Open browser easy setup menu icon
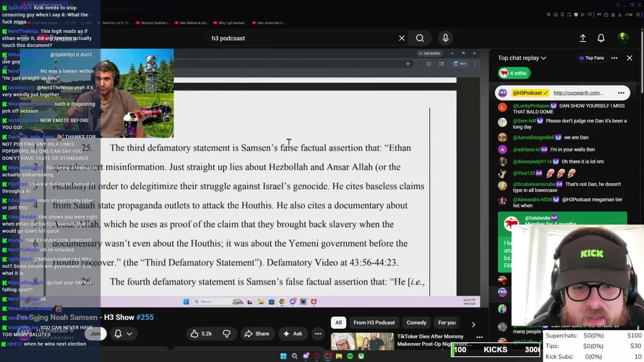644x362 pixels. 638,15
